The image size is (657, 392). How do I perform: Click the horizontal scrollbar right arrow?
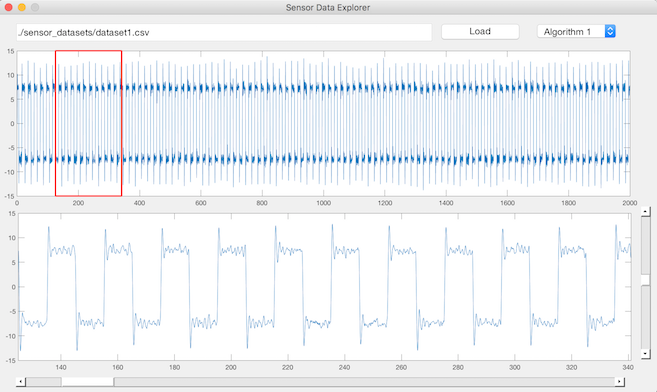click(620, 382)
